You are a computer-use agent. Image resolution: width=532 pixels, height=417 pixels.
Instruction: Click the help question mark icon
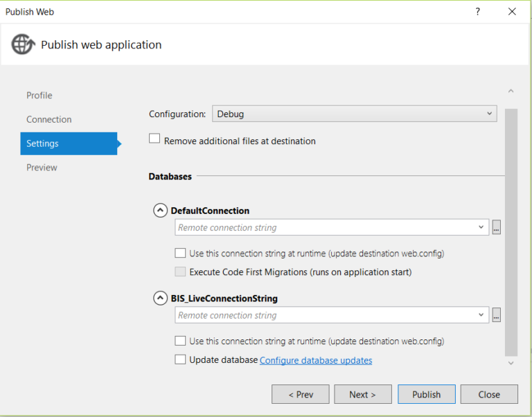click(478, 12)
